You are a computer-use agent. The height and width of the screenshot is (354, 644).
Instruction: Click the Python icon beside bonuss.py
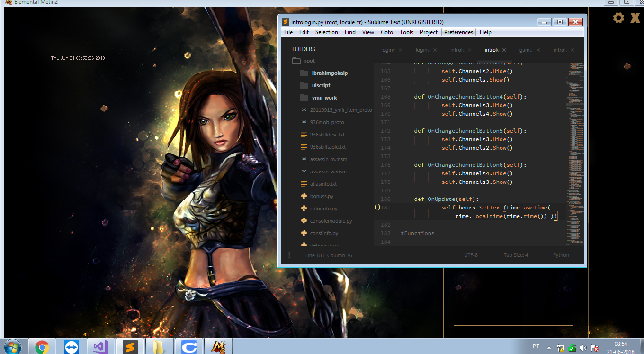pyautogui.click(x=304, y=196)
